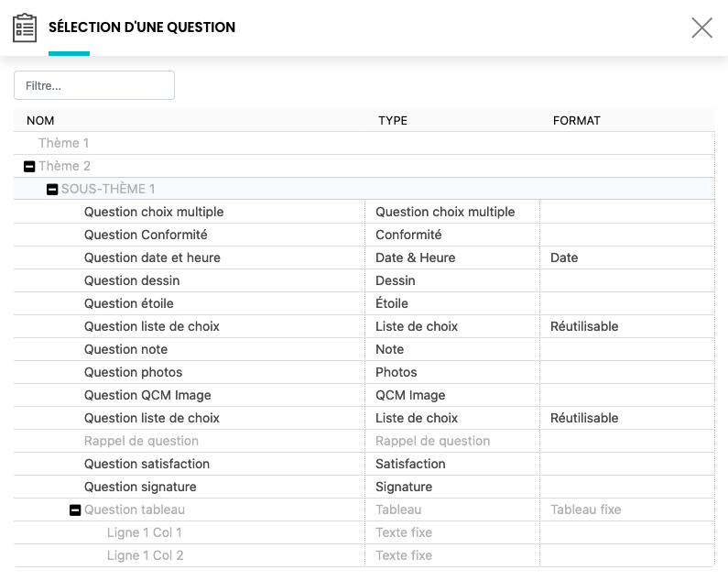Choose the Question signature item
This screenshot has height=581, width=728.
click(140, 487)
